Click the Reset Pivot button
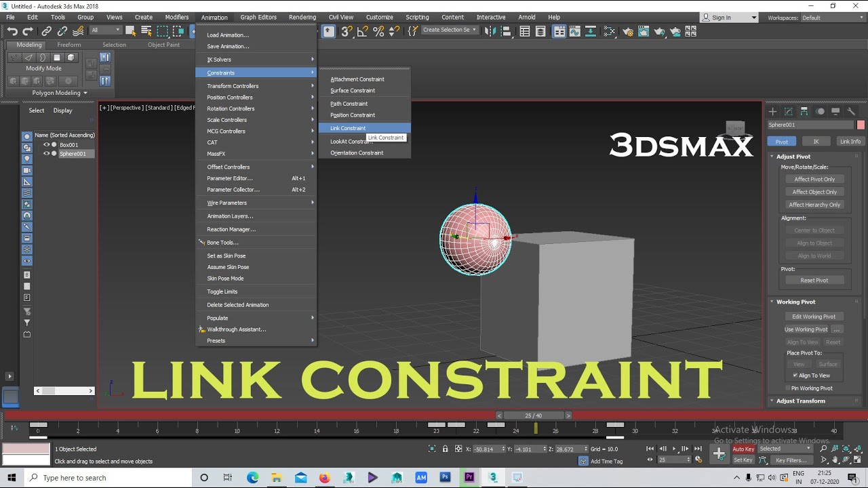 tap(814, 280)
